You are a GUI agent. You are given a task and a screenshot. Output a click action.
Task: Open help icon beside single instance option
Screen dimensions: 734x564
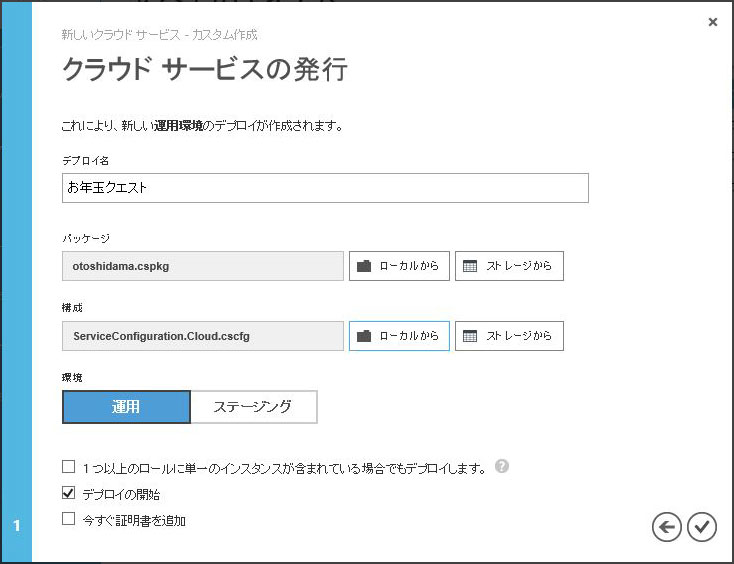point(501,466)
